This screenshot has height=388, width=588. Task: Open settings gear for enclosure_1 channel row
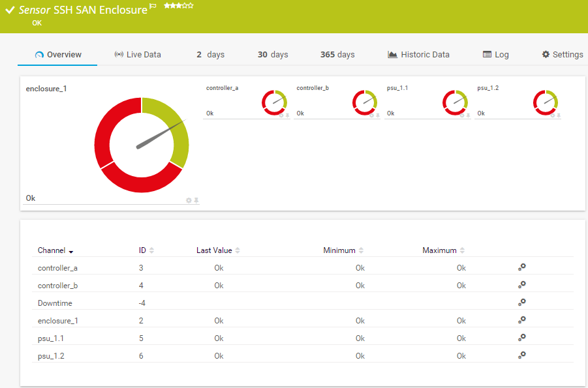[x=521, y=320]
